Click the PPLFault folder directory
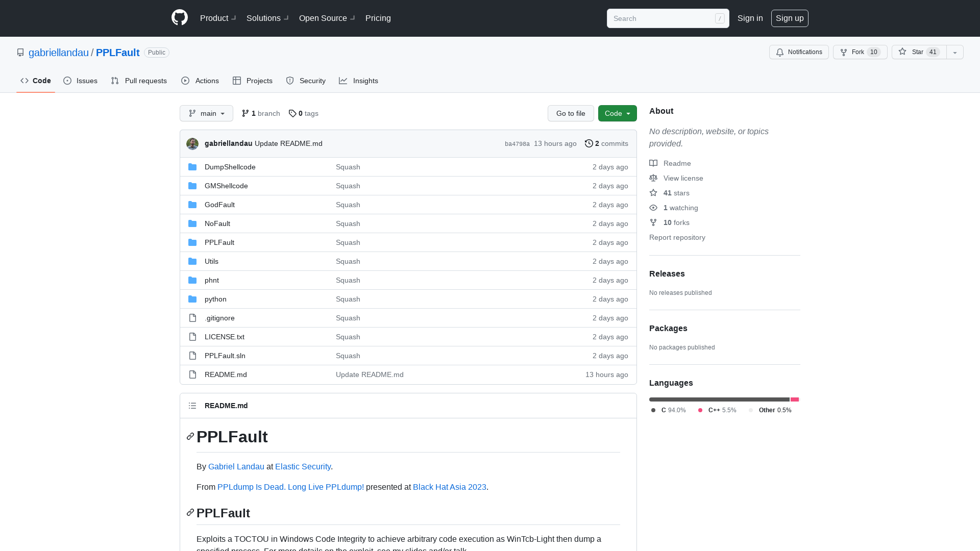Image resolution: width=980 pixels, height=551 pixels. [x=219, y=241]
